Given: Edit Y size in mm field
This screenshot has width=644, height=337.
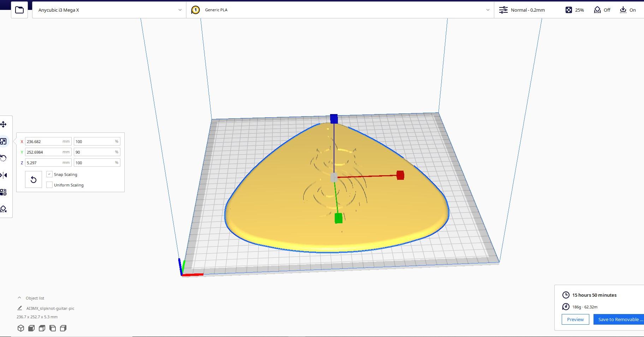Looking at the screenshot, I should pyautogui.click(x=48, y=152).
